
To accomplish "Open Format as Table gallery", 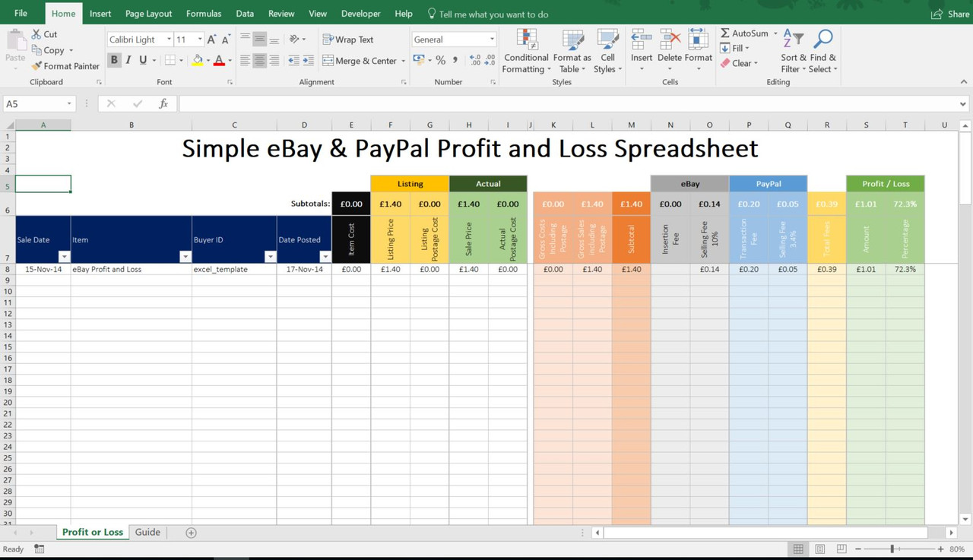I will [572, 51].
